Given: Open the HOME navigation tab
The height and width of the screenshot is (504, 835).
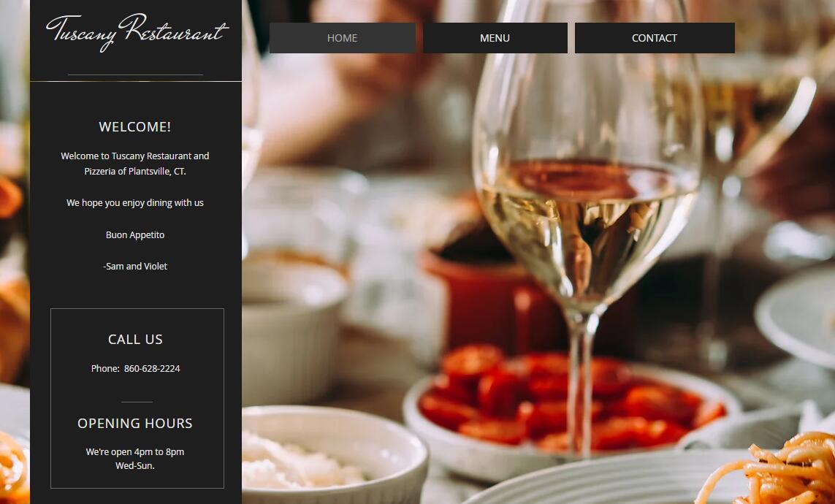Looking at the screenshot, I should click(x=342, y=38).
